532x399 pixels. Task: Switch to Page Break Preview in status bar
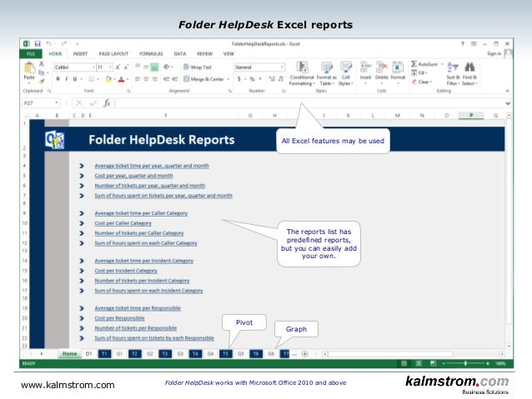click(434, 363)
